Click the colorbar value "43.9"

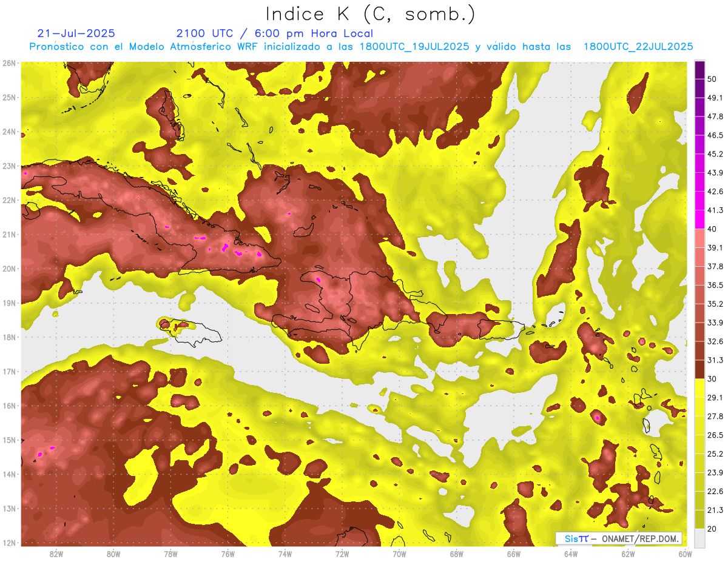(x=715, y=173)
